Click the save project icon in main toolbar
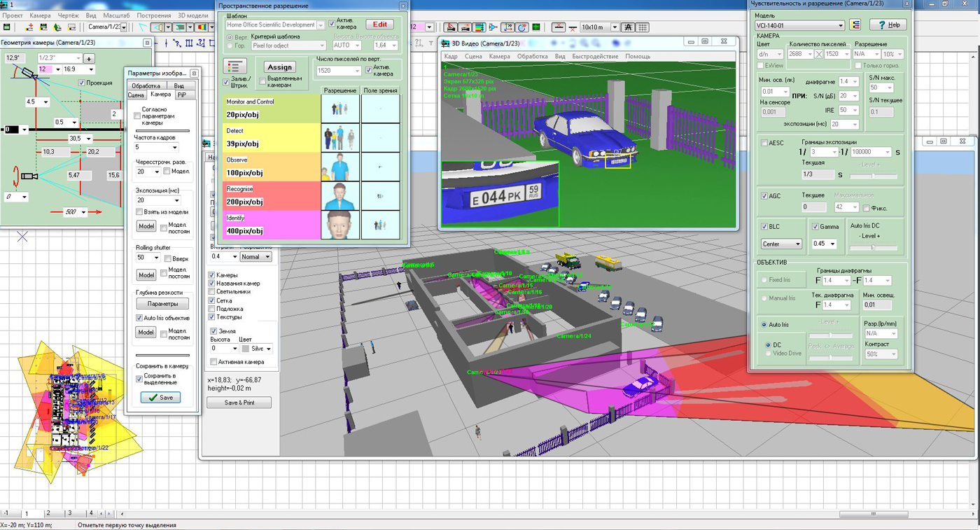 coord(7,27)
